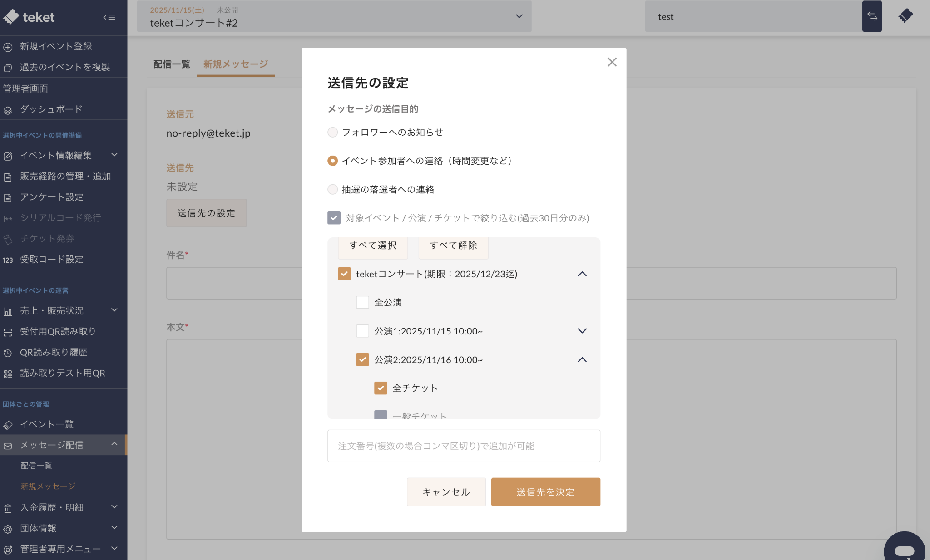The height and width of the screenshot is (560, 930).
Task: Switch to the 配信一覧 tab
Action: click(x=172, y=64)
